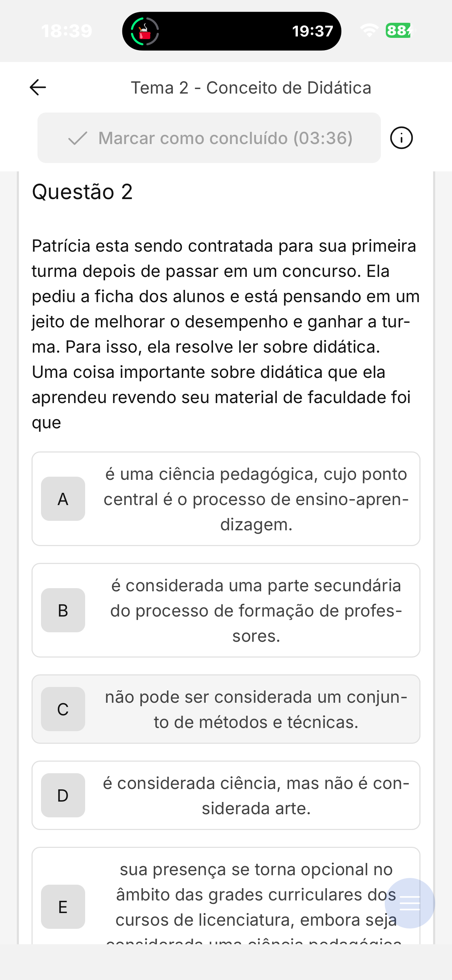The image size is (452, 980).
Task: Choose option 'não pode ser considerada um conjunto'
Action: 226,709
